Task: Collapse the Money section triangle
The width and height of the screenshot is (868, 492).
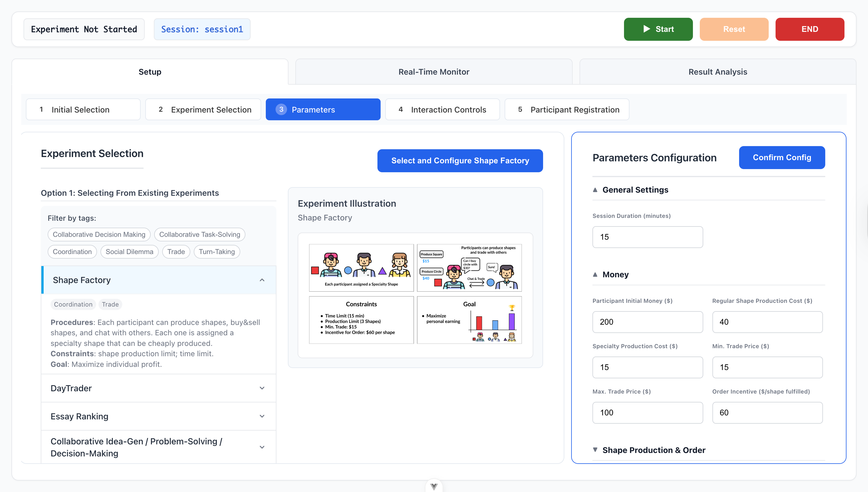Action: point(595,274)
